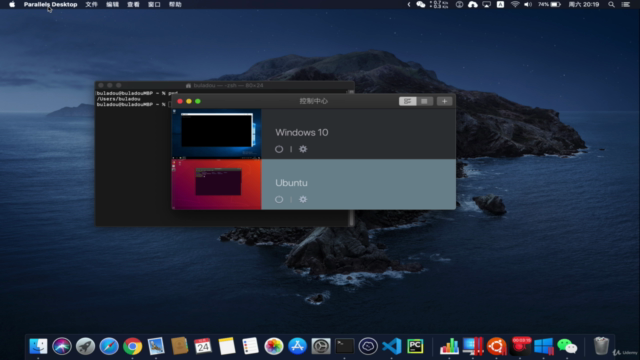
Task: Switch Control Center to compact view
Action: [424, 101]
